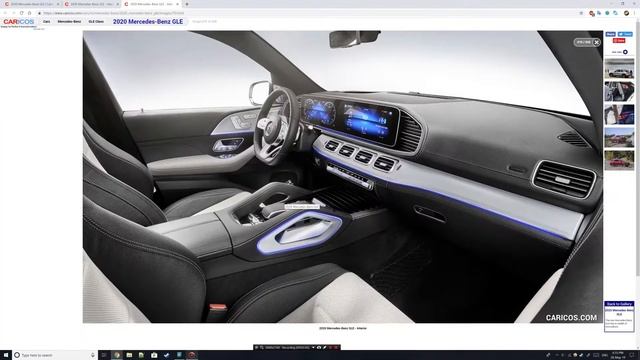
Task: Open the red circular recorder app on taskbar
Action: click(x=191, y=355)
